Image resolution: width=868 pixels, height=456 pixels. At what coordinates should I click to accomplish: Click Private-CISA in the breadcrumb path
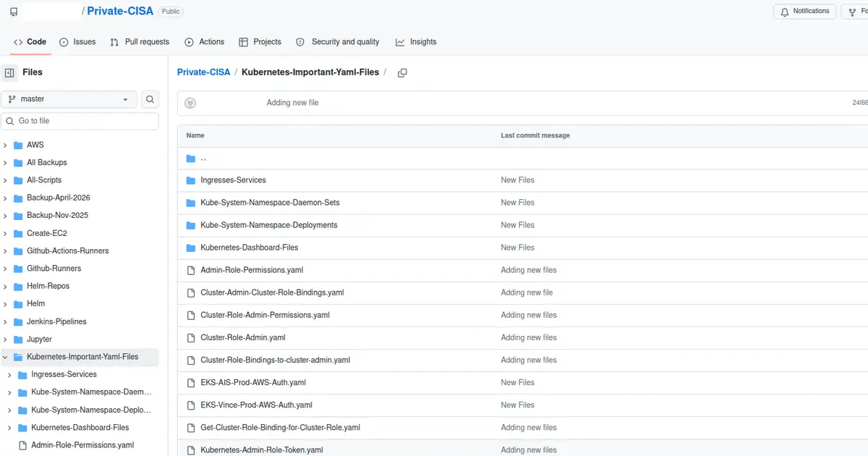click(x=204, y=72)
